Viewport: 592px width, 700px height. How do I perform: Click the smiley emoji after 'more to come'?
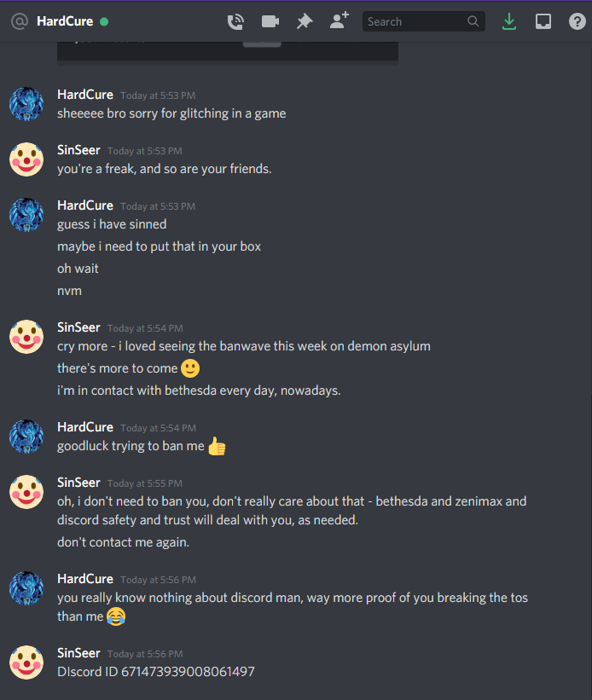190,368
